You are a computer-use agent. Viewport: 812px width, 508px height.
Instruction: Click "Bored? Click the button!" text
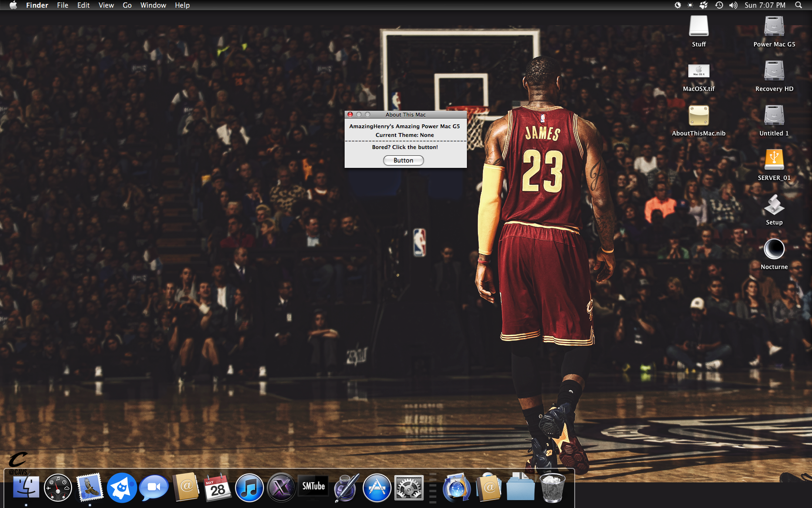[405, 147]
